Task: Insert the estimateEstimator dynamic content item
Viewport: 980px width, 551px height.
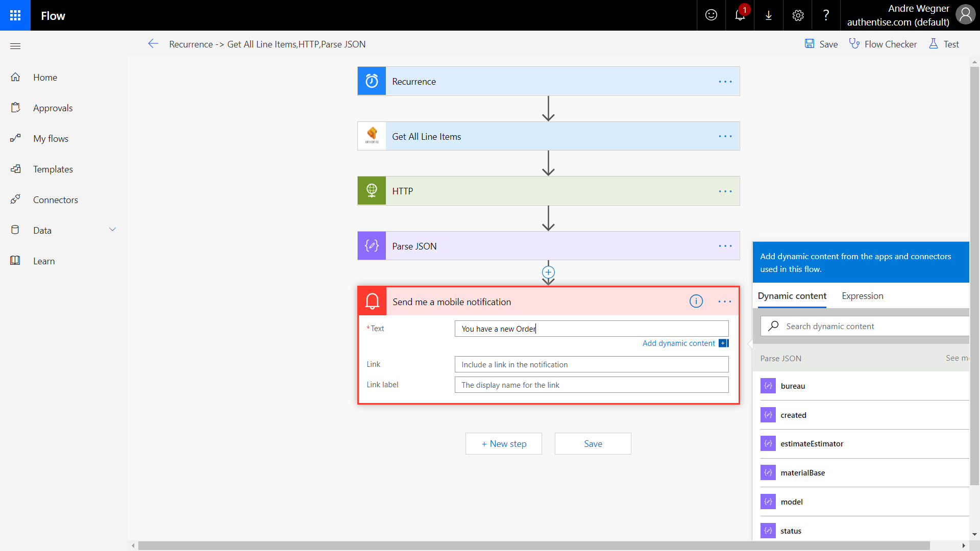Action: [865, 444]
